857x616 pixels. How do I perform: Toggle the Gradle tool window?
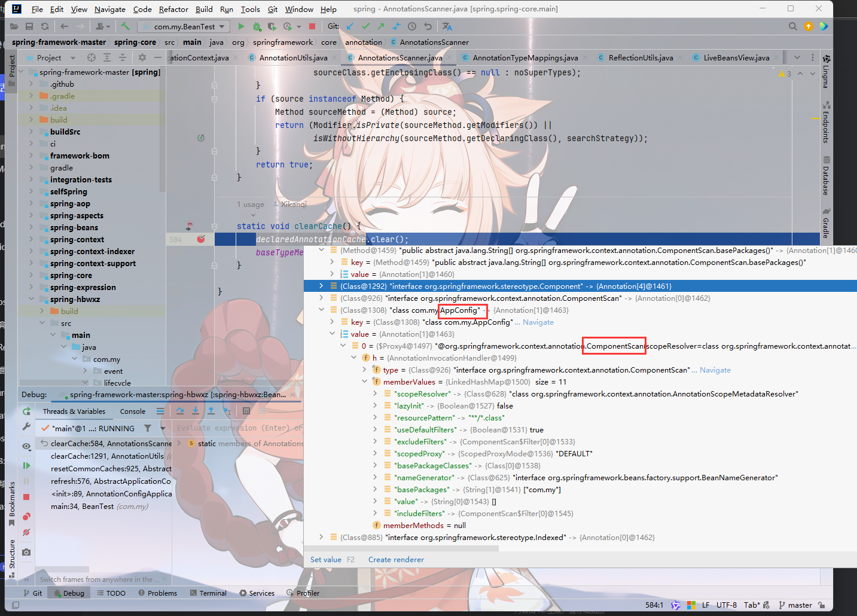click(x=826, y=224)
